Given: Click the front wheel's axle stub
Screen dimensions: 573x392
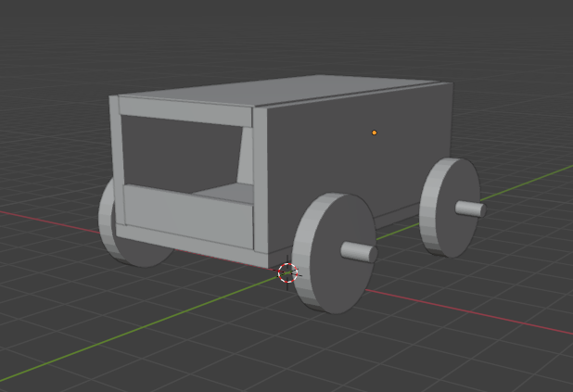Looking at the screenshot, I should [x=359, y=252].
